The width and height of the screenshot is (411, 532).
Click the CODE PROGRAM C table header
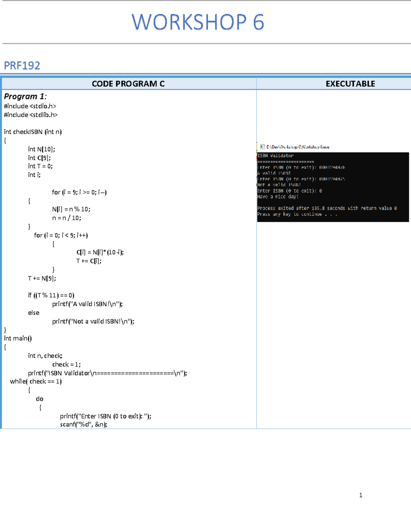pyautogui.click(x=129, y=83)
